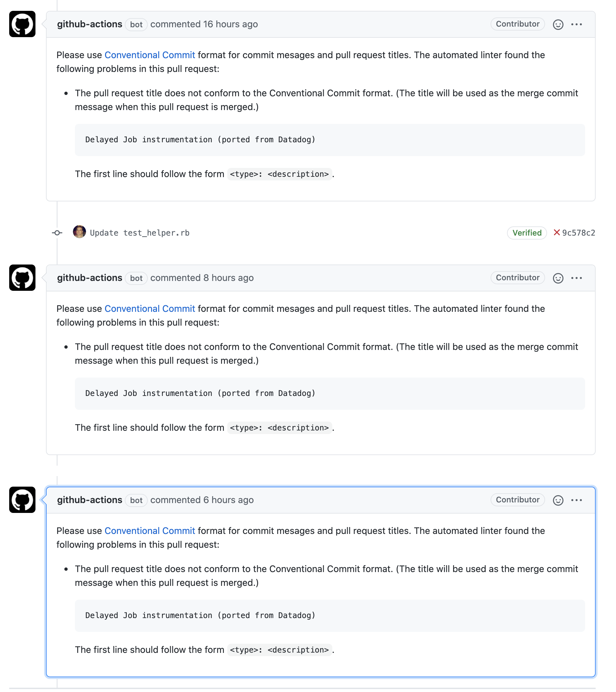Click the '16 hours ago' timestamp
616x692 pixels.
coord(231,24)
